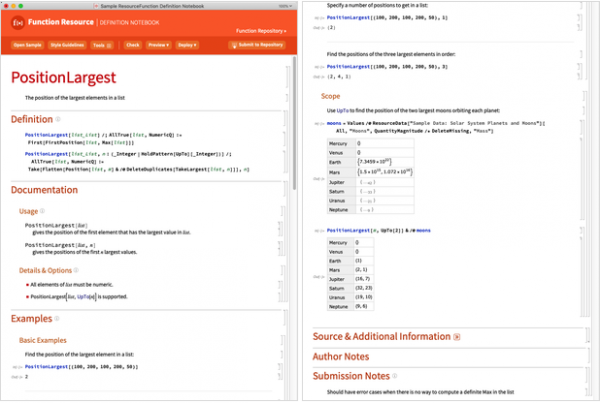600x403 pixels.
Task: Click the Function Resource logo icon
Action: [x=20, y=20]
